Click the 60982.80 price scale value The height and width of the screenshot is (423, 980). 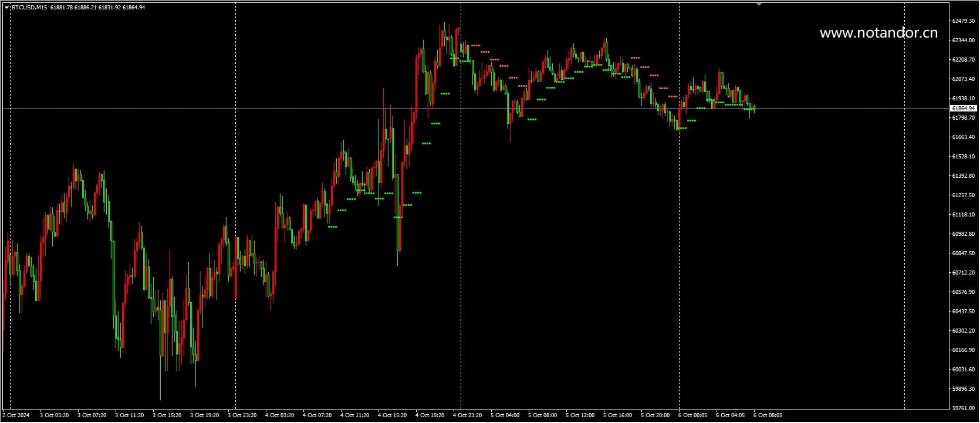pos(963,234)
